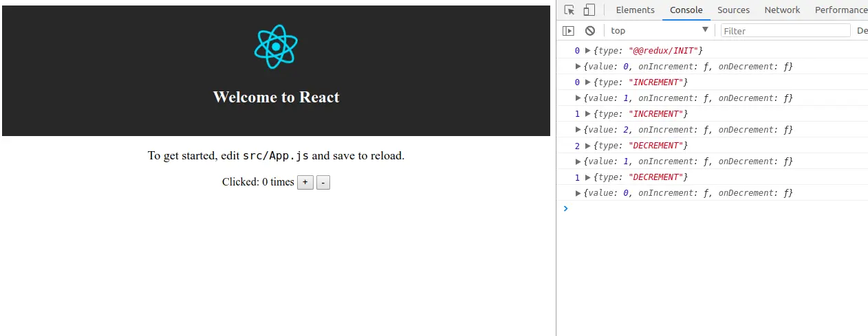The image size is (868, 336).
Task: Toggle the device toolbar icon
Action: (x=589, y=10)
